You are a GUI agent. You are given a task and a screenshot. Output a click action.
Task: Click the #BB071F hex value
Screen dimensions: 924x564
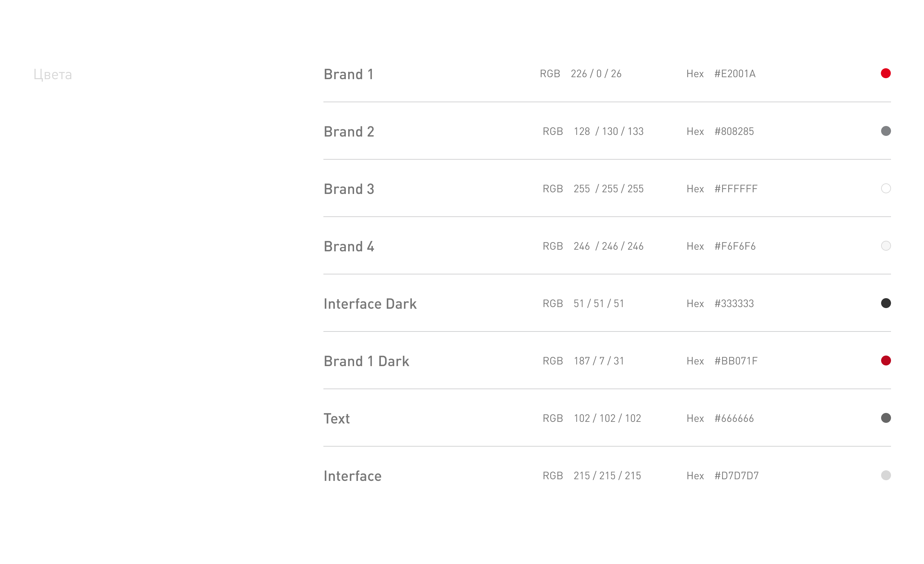click(736, 361)
